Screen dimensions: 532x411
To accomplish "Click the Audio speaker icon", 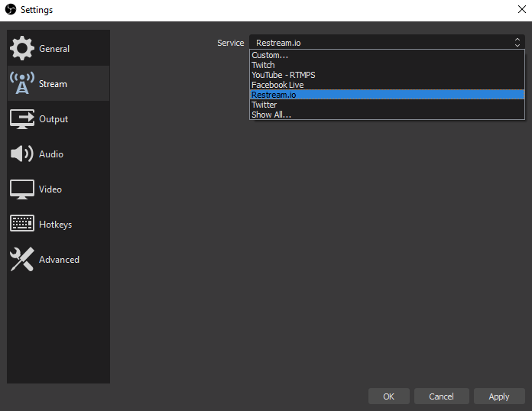I will point(21,154).
